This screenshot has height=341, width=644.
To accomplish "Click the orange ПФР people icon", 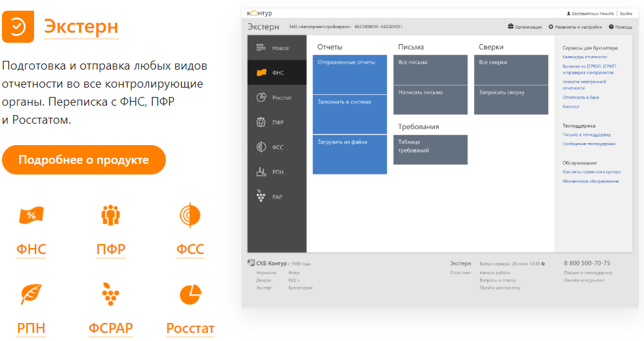I will point(110,215).
